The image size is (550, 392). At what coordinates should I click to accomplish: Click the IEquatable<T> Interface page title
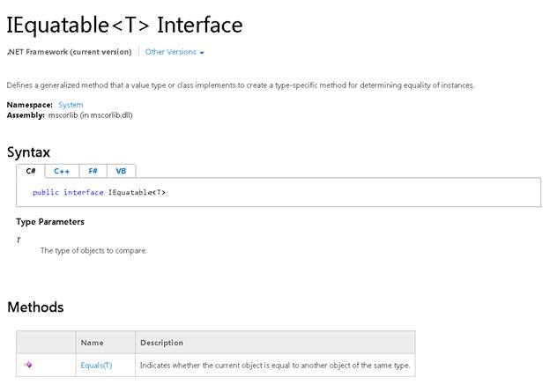point(124,25)
